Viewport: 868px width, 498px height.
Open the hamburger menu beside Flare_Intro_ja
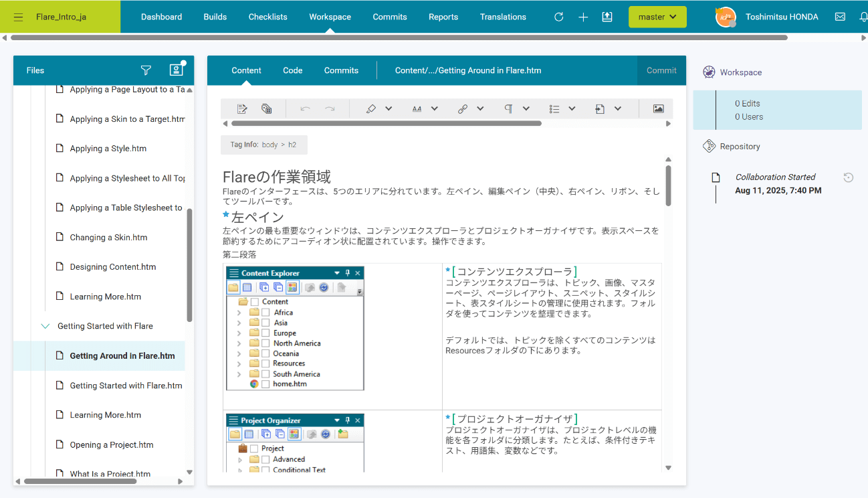point(18,17)
